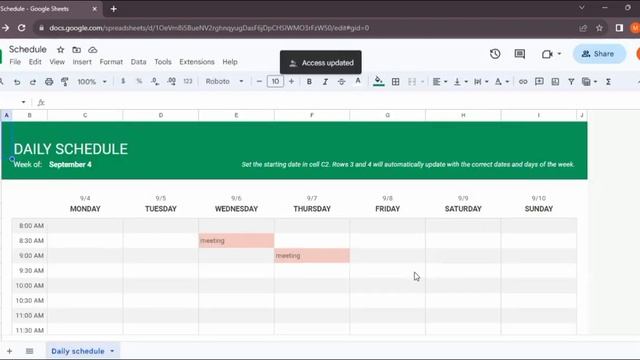Open Daily schedule tab dropdown arrow
Viewport: 640px width, 360px height.
[x=112, y=351]
